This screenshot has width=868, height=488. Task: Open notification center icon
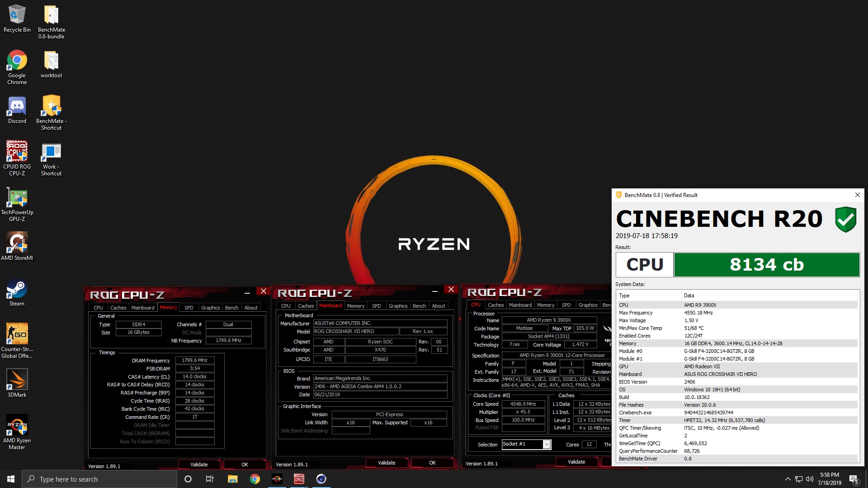(854, 479)
